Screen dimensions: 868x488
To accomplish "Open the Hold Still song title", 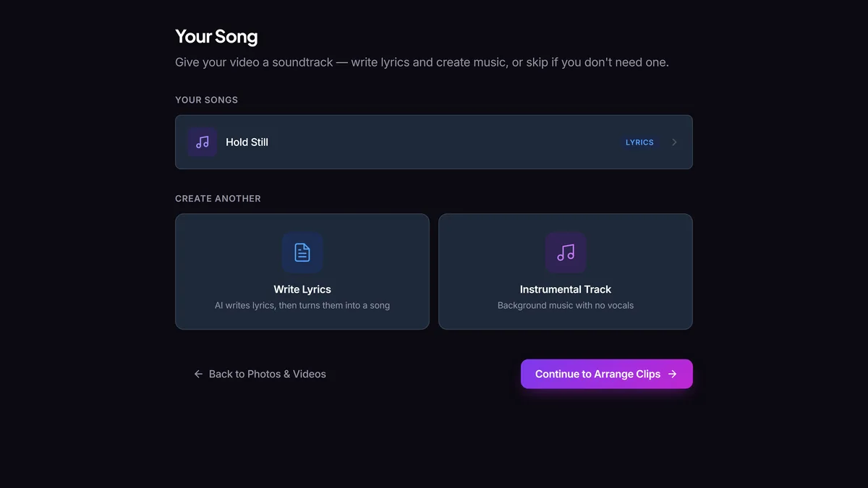I will 247,142.
